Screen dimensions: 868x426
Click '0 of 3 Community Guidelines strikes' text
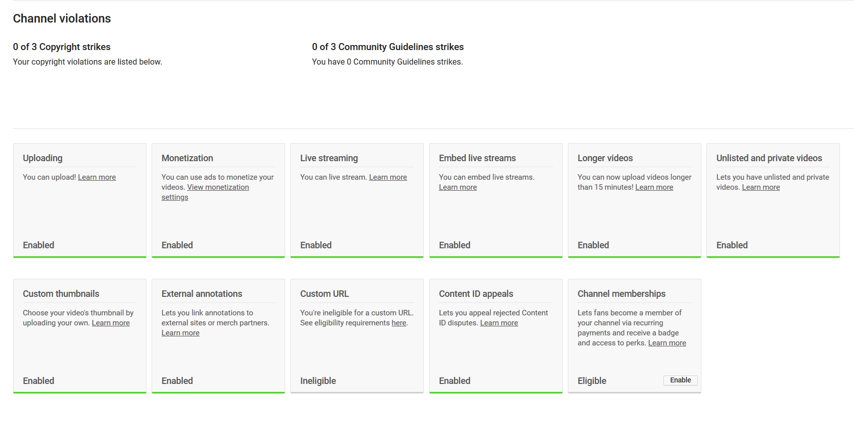tap(388, 47)
